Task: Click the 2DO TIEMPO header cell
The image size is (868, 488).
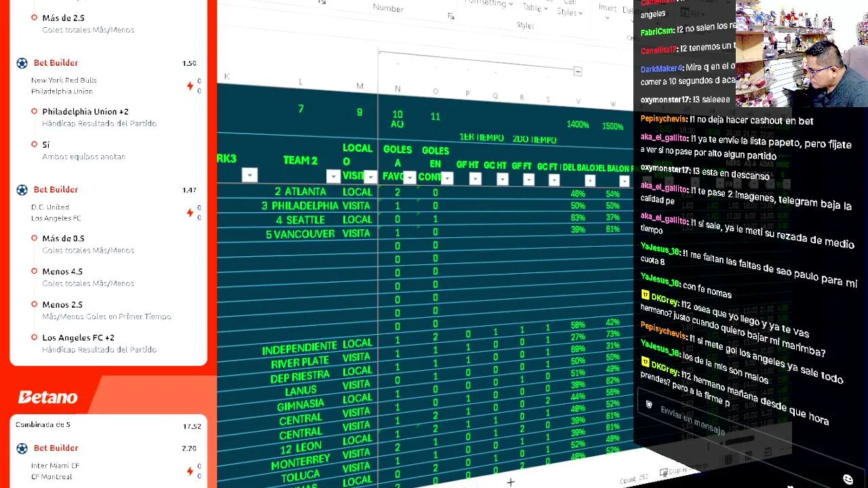Action: pyautogui.click(x=534, y=140)
